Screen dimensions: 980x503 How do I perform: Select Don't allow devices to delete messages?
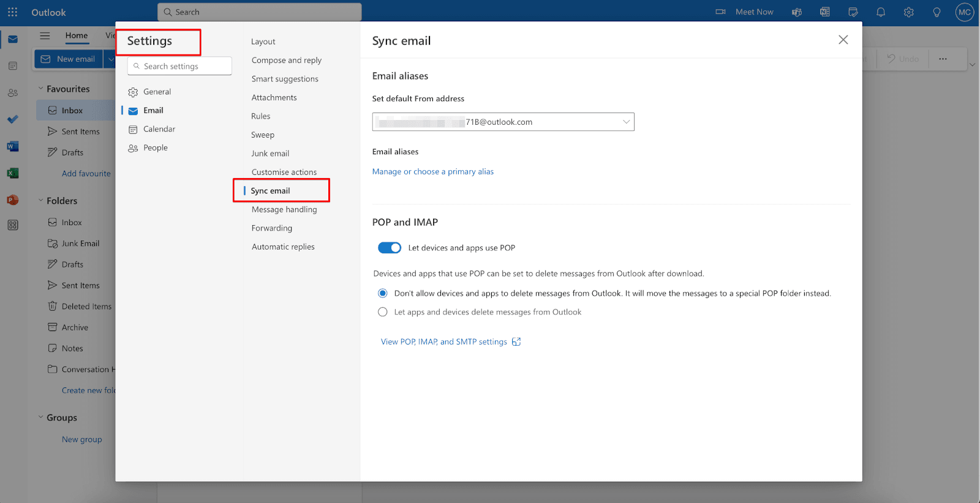[x=383, y=294]
